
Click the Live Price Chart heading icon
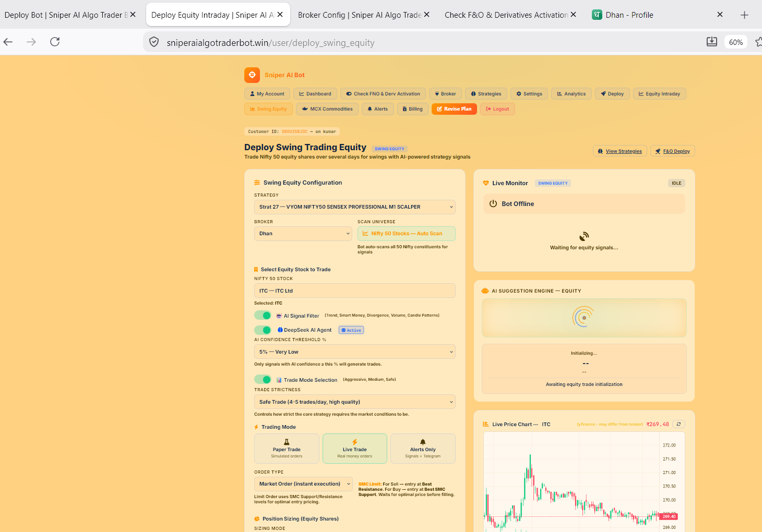coord(486,425)
